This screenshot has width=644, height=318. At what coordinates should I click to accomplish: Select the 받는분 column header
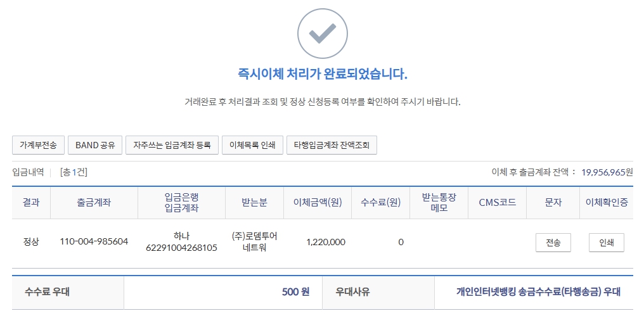254,203
